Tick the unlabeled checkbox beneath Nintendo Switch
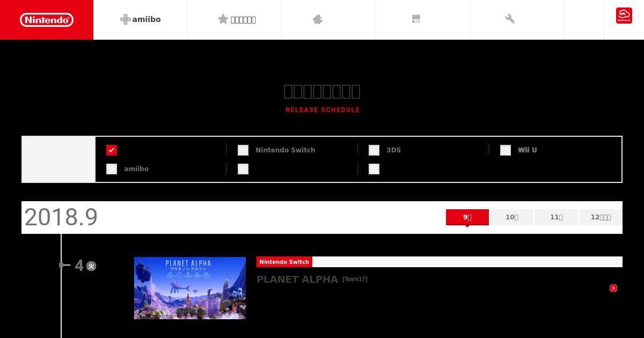The image size is (644, 338). [243, 169]
